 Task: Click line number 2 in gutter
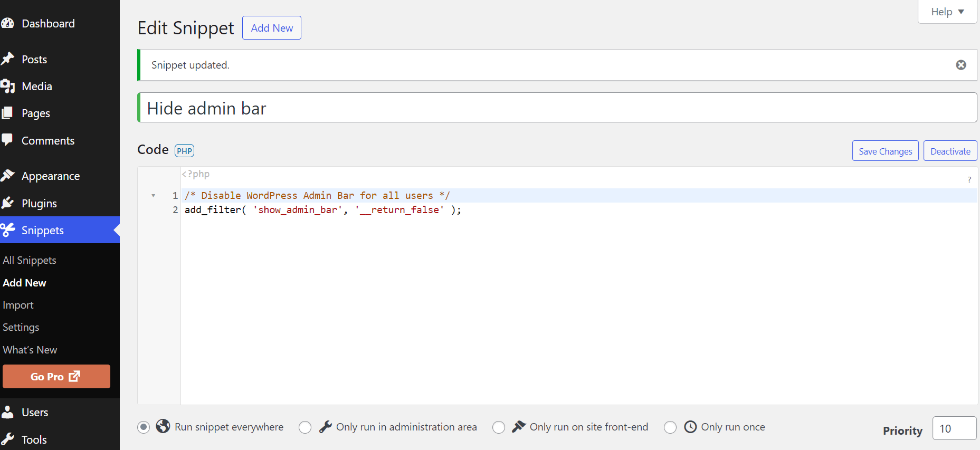tap(175, 210)
